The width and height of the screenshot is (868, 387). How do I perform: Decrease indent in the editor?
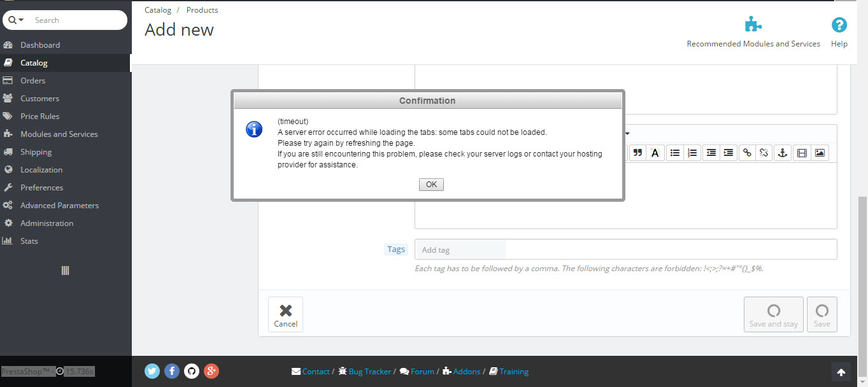711,153
